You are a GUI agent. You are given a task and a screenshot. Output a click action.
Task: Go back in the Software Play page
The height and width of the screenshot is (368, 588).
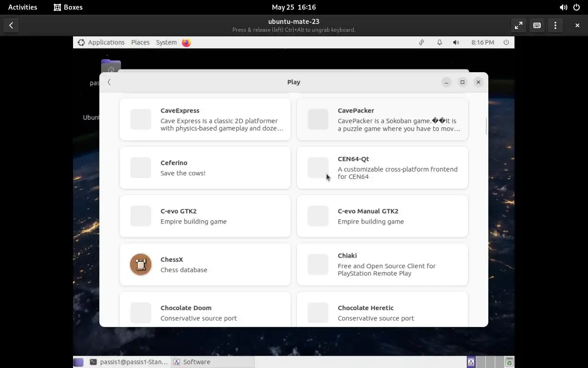[109, 82]
